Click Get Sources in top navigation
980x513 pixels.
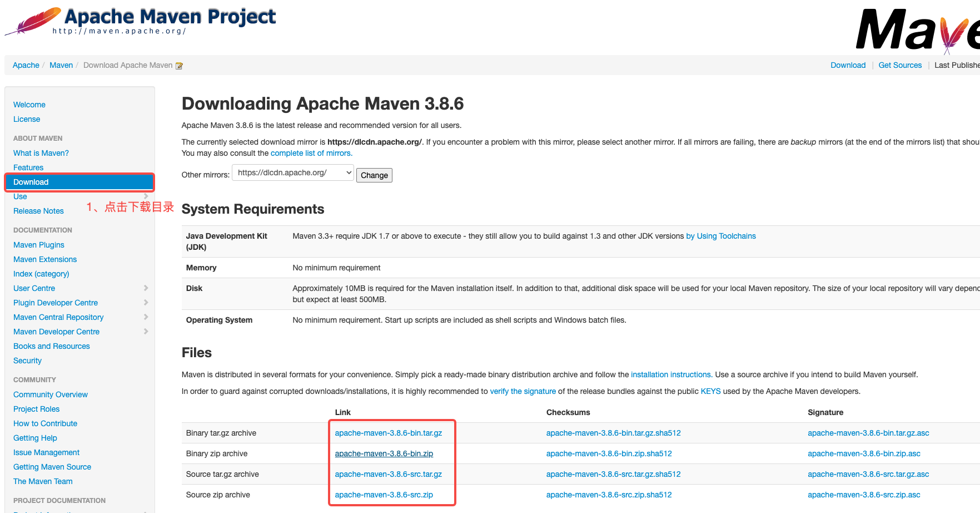pyautogui.click(x=900, y=65)
